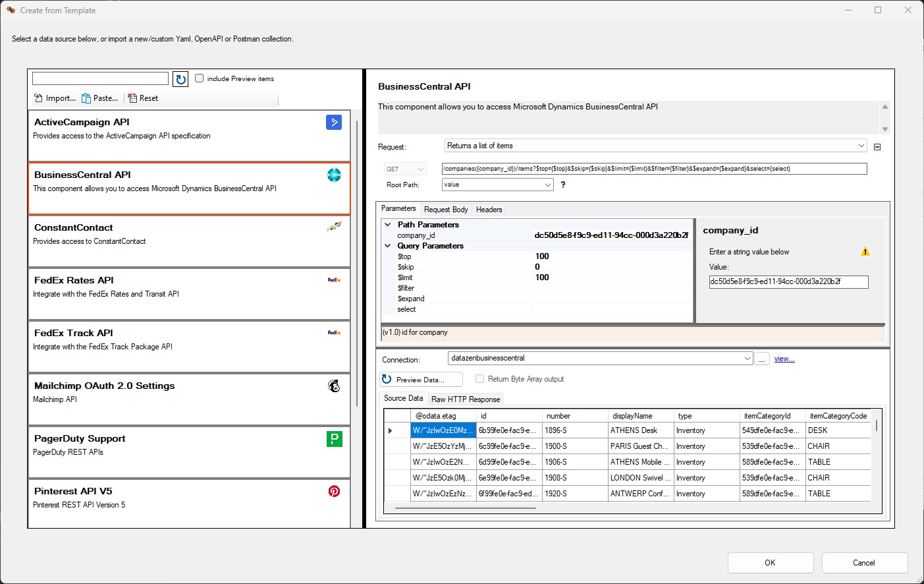Screen dimensions: 924x584
Task: Click the FedEx Track API logo
Action: 334,333
